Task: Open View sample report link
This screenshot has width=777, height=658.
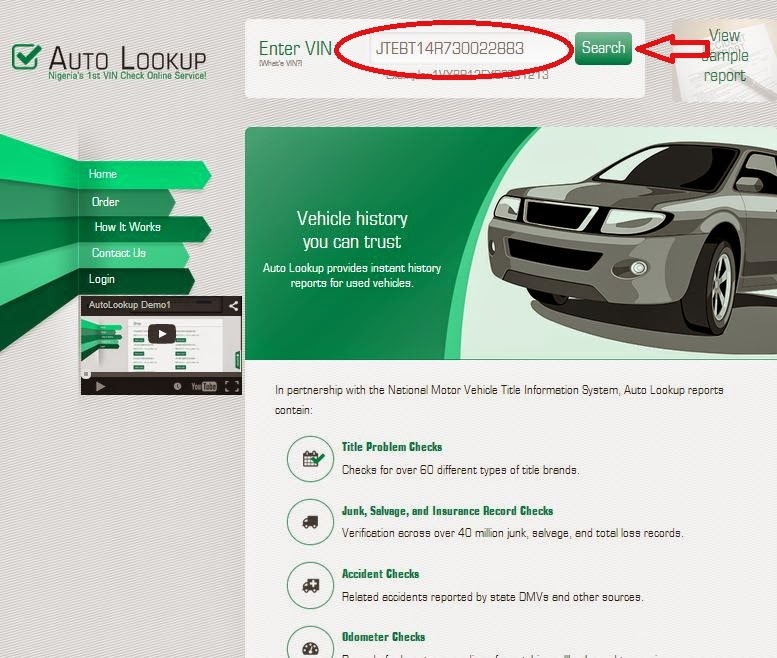Action: pyautogui.click(x=725, y=55)
